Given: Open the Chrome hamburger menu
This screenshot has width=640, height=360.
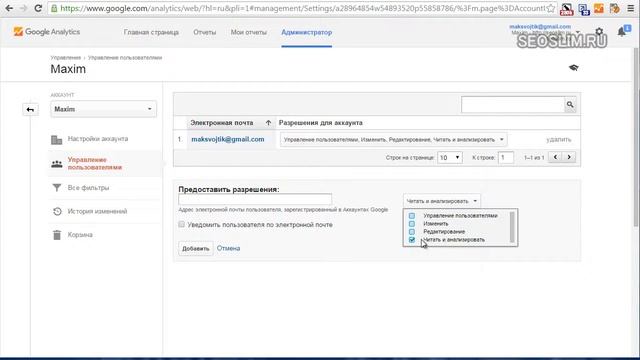Looking at the screenshot, I should pos(631,8).
